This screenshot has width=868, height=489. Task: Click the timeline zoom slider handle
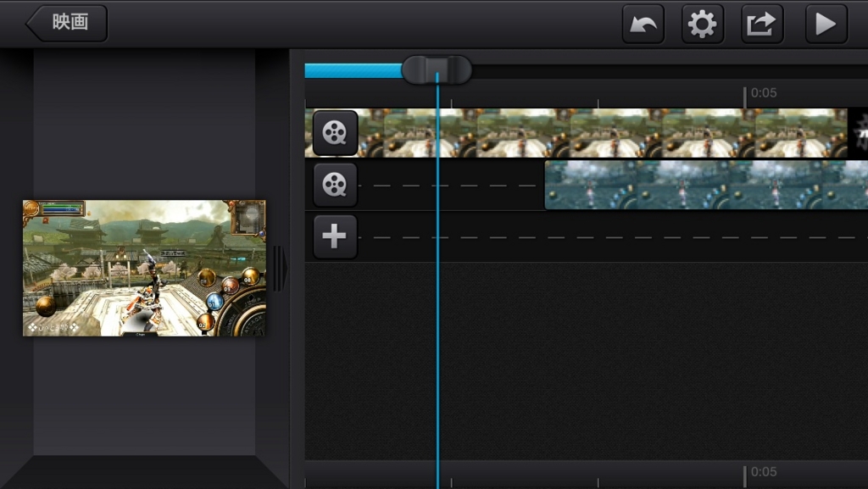(437, 70)
